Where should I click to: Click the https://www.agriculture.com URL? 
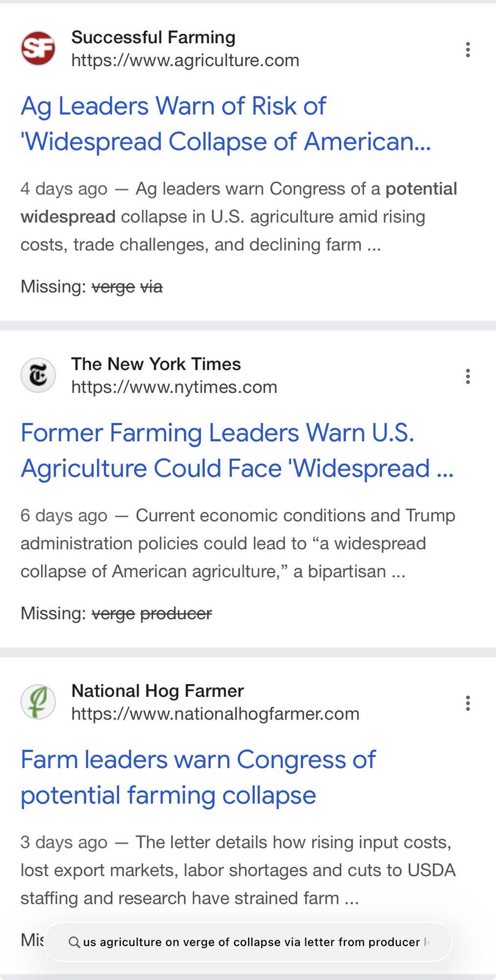(185, 60)
